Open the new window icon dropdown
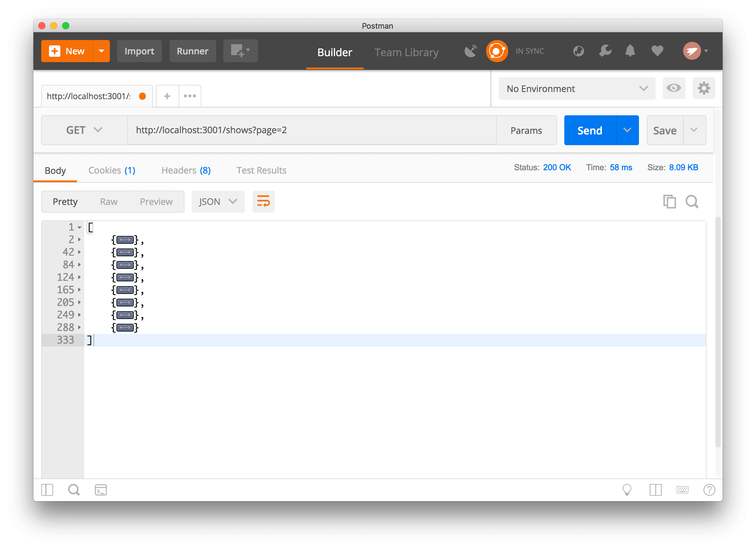Screen dimensions: 756x549 [x=240, y=51]
